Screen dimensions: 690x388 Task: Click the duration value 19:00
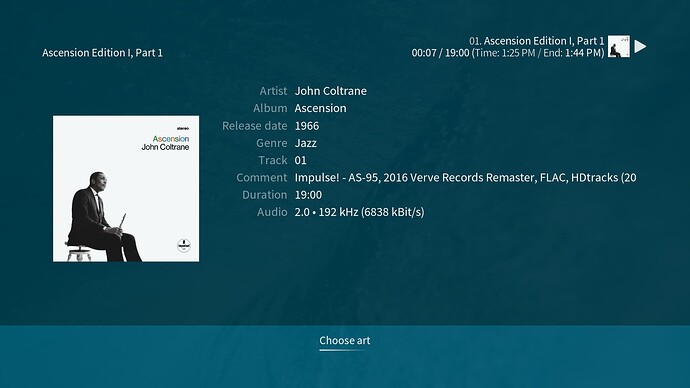pos(308,195)
